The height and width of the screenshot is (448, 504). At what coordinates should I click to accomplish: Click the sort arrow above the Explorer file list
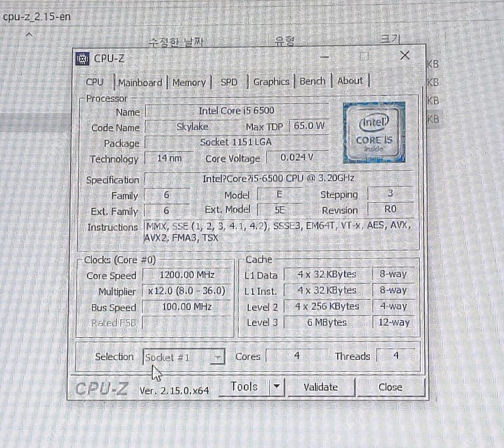[29, 34]
